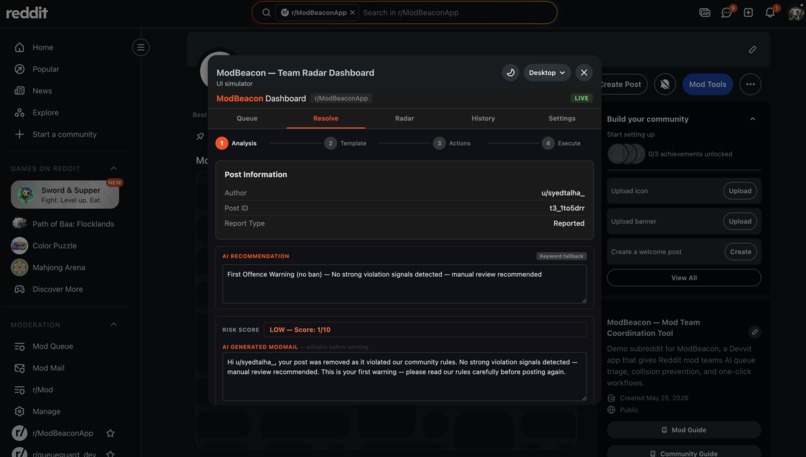
Task: Click the Mod Queue icon in Moderation
Action: (20, 346)
